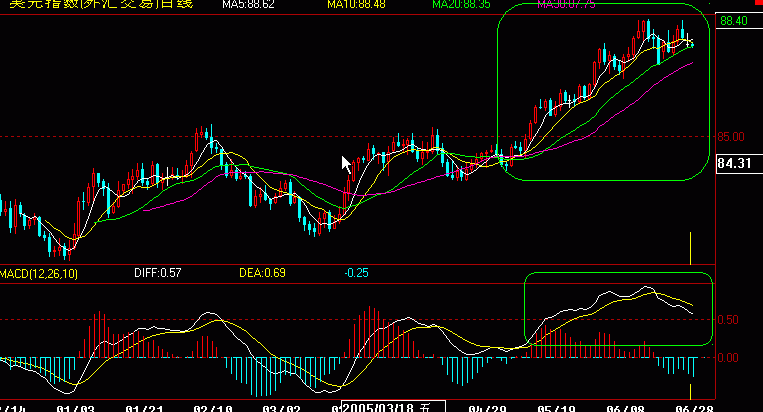
Task: Select the 85.00 price level label
Action: point(731,137)
